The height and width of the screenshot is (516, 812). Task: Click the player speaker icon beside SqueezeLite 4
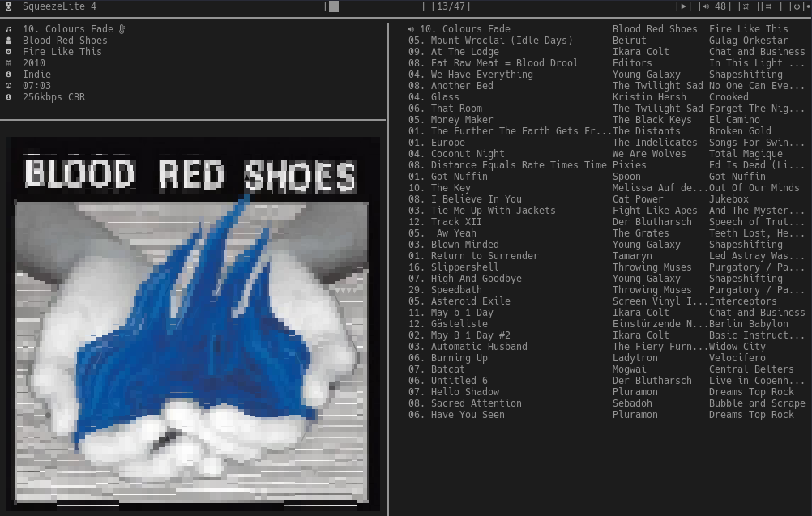[8, 6]
